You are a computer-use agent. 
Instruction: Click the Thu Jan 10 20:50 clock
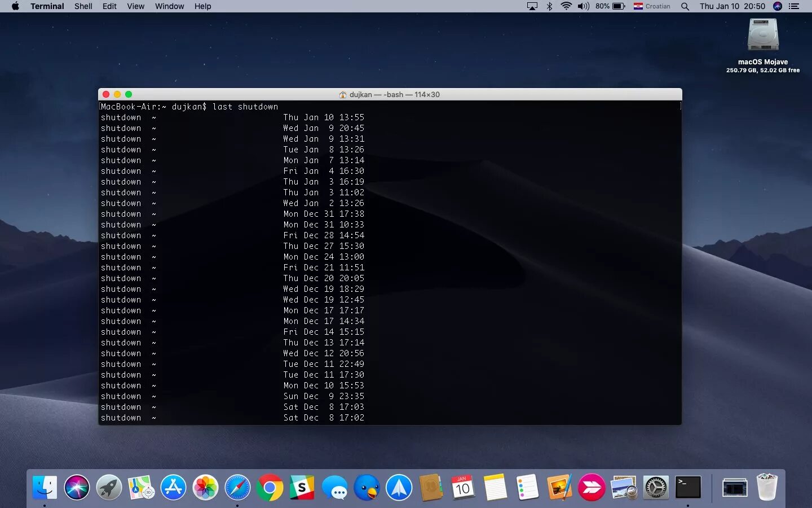tap(732, 6)
